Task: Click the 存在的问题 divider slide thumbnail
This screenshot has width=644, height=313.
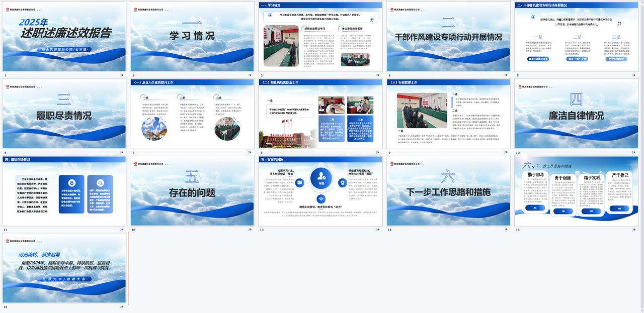Action: click(x=192, y=189)
